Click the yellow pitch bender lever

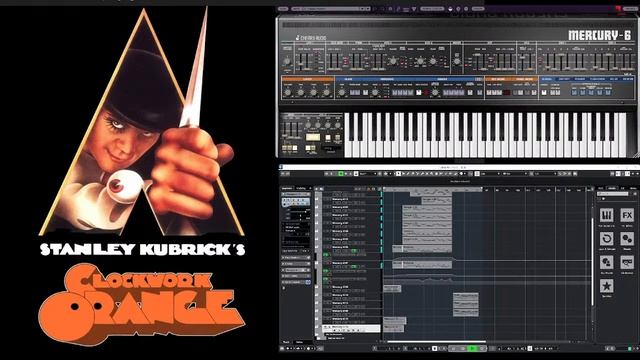coord(313,137)
